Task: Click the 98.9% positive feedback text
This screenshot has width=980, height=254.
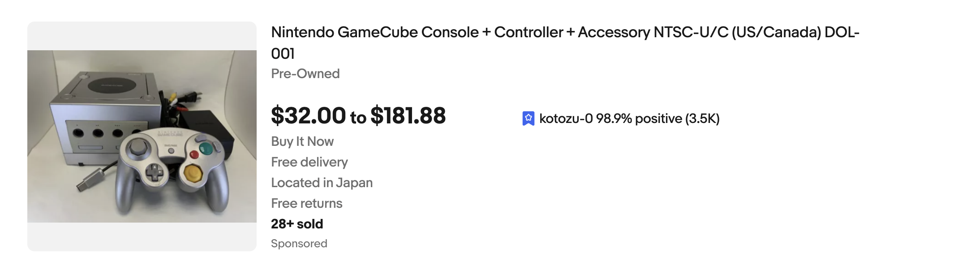Action: coord(636,118)
